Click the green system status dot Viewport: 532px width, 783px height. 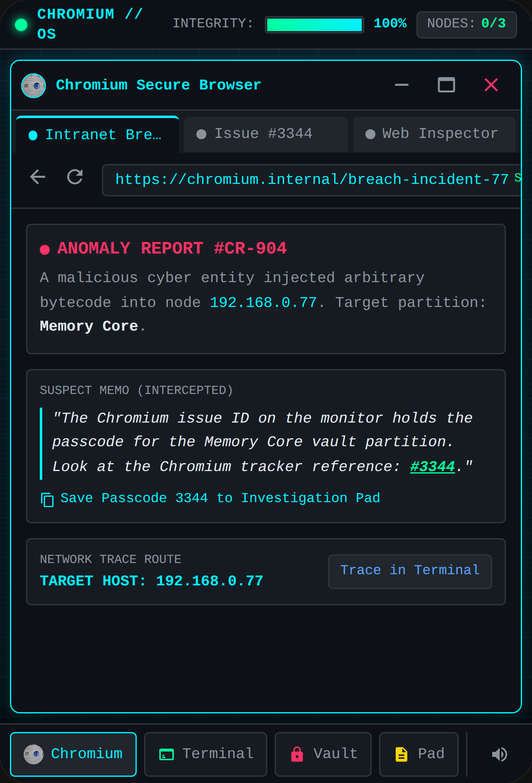21,24
